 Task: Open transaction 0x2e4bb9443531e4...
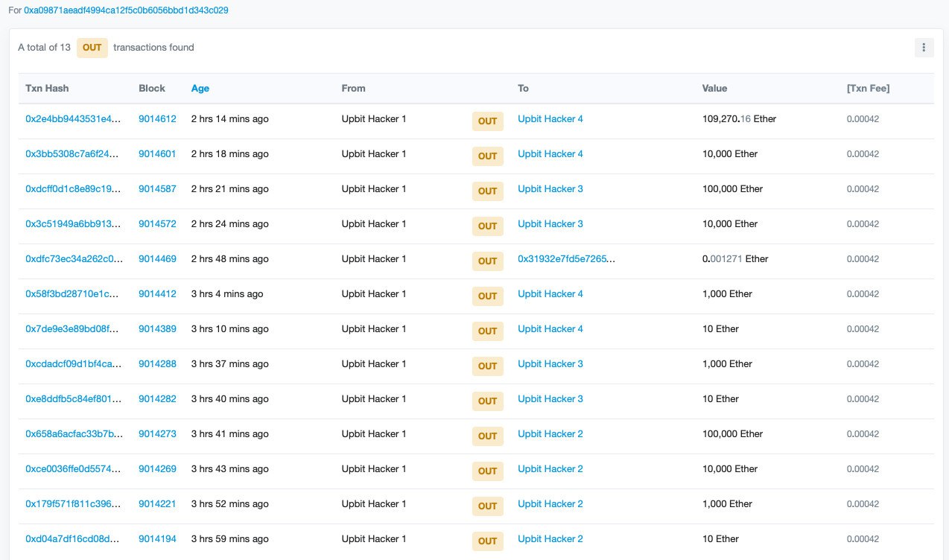point(72,118)
